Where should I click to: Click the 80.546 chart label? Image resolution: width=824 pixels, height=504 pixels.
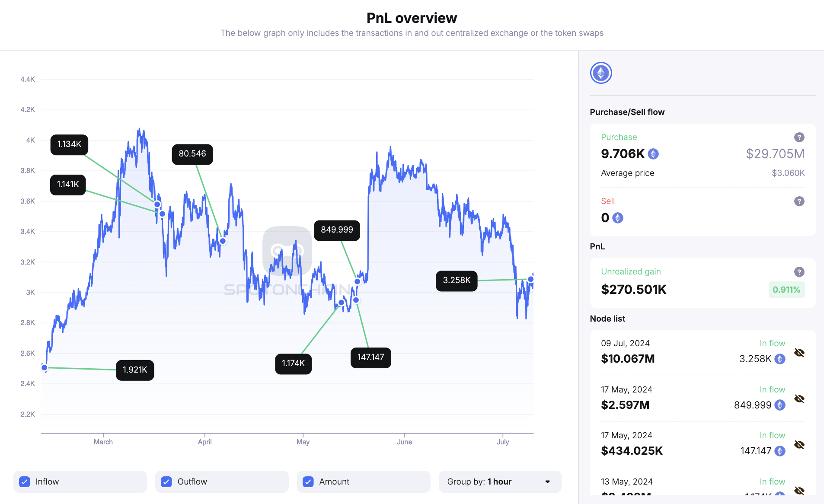(192, 154)
